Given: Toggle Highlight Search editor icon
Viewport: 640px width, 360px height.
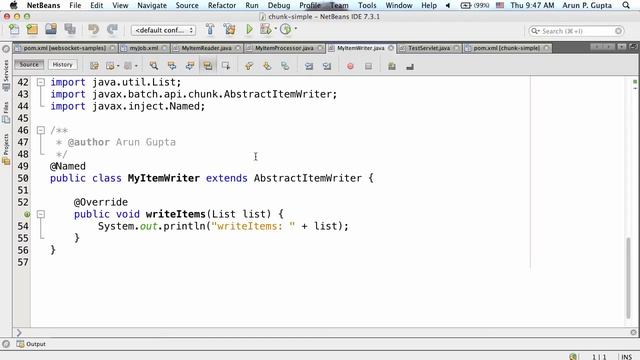Looking at the screenshot, I should click(208, 66).
